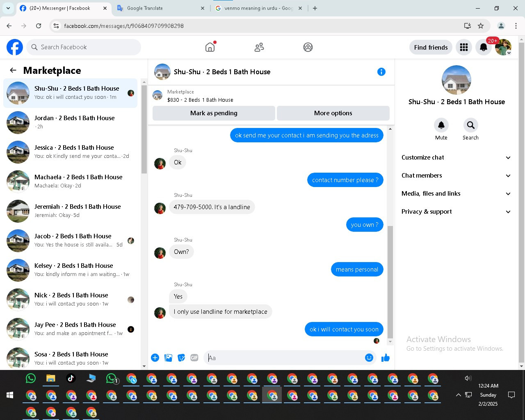Click the chat messages scrollbar
This screenshot has height=420, width=525.
[390, 281]
